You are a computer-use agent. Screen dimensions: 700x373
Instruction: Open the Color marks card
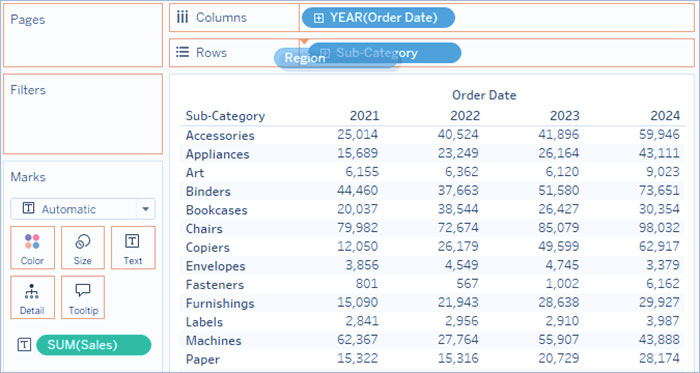[32, 248]
